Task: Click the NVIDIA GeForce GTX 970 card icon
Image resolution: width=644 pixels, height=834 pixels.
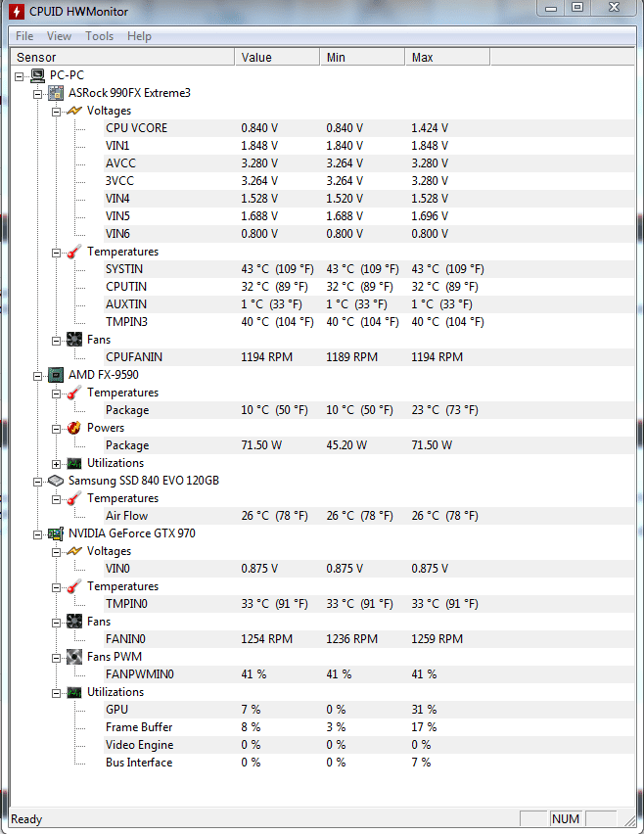Action: [56, 533]
